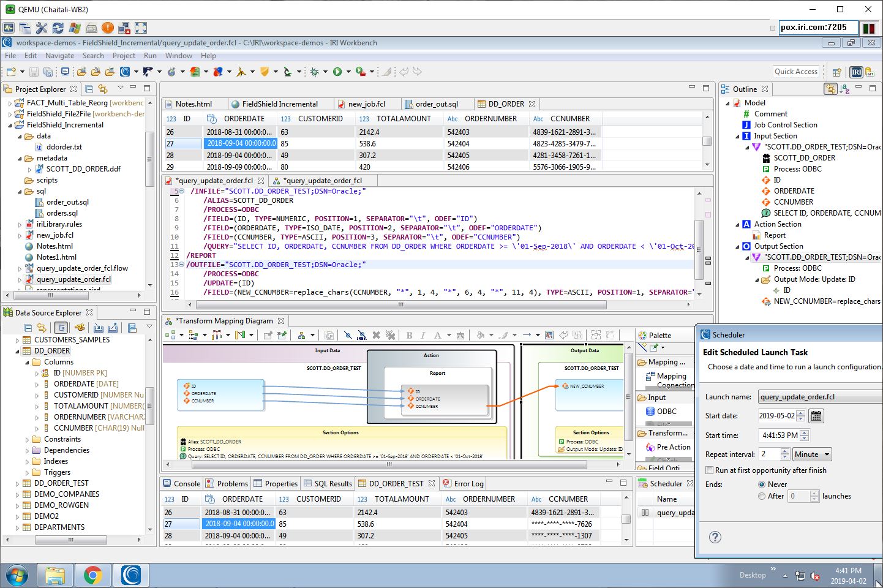Click the Debug bug icon in toolbar
The width and height of the screenshot is (883, 588).
pos(315,72)
